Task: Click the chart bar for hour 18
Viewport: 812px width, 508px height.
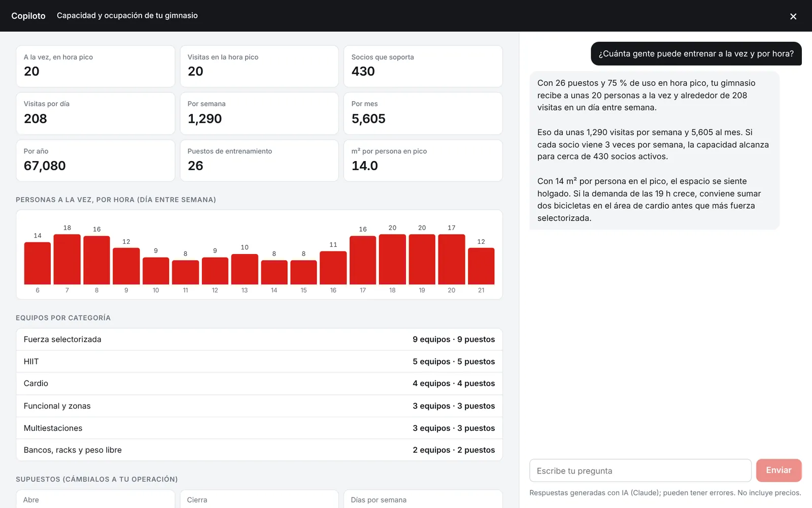Action: [392, 259]
